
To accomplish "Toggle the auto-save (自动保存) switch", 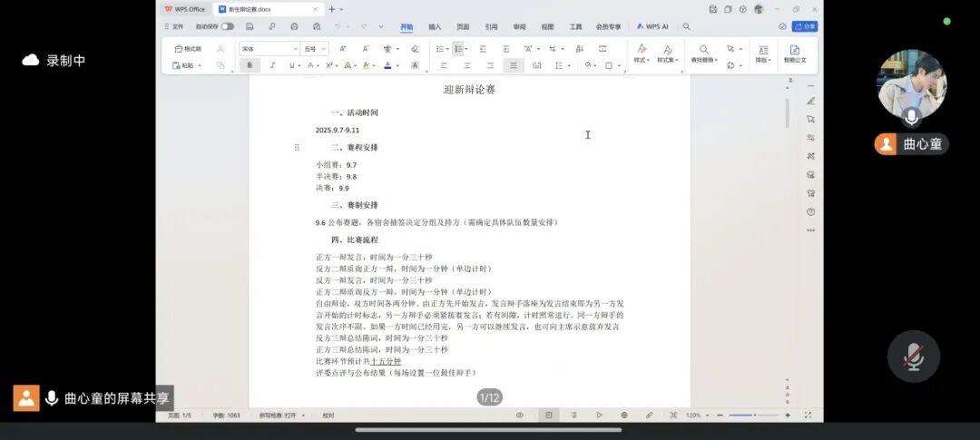I will (x=227, y=26).
